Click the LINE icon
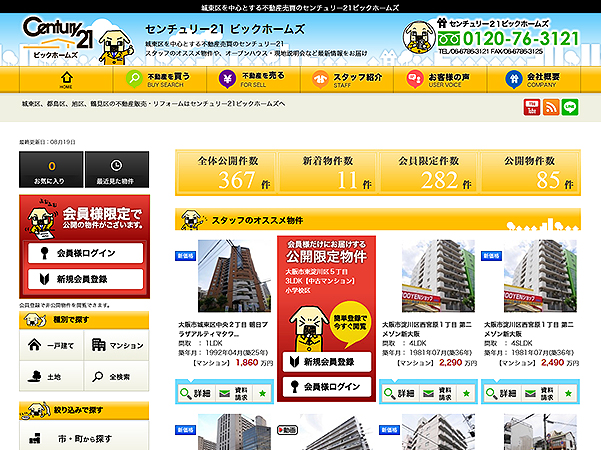 [570, 107]
